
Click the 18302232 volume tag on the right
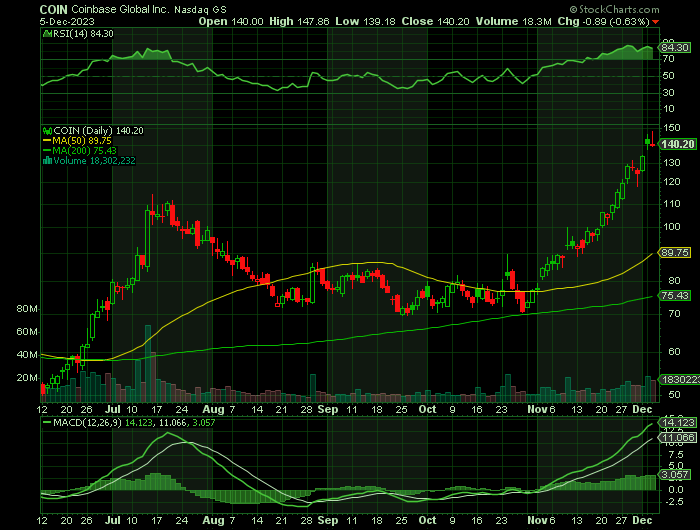click(679, 380)
